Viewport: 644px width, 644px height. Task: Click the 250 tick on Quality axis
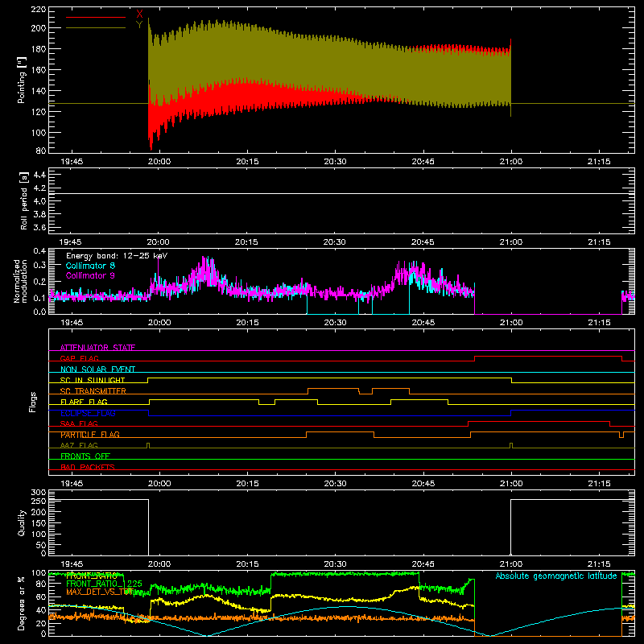point(39,501)
